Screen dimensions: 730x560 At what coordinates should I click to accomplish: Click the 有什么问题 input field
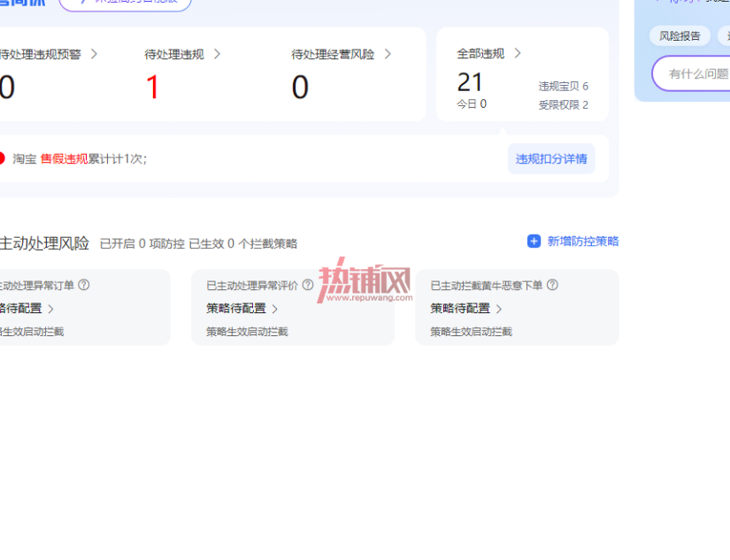(x=691, y=73)
